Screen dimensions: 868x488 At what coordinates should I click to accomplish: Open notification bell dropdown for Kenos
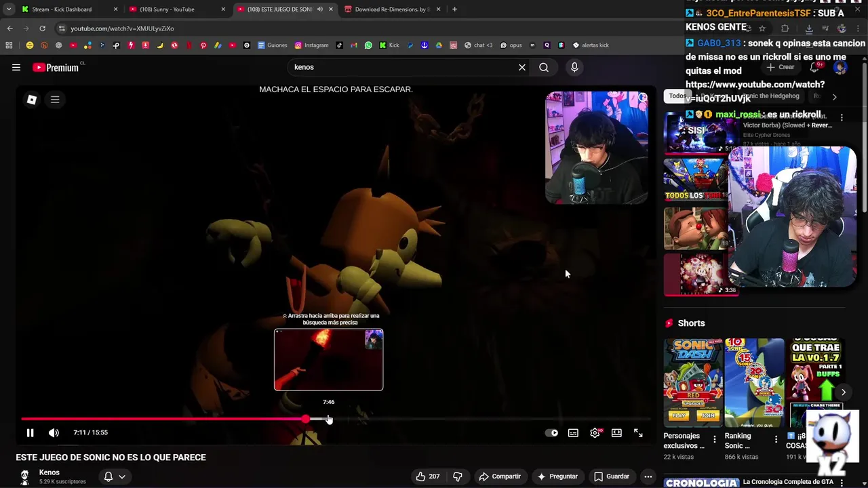[114, 476]
